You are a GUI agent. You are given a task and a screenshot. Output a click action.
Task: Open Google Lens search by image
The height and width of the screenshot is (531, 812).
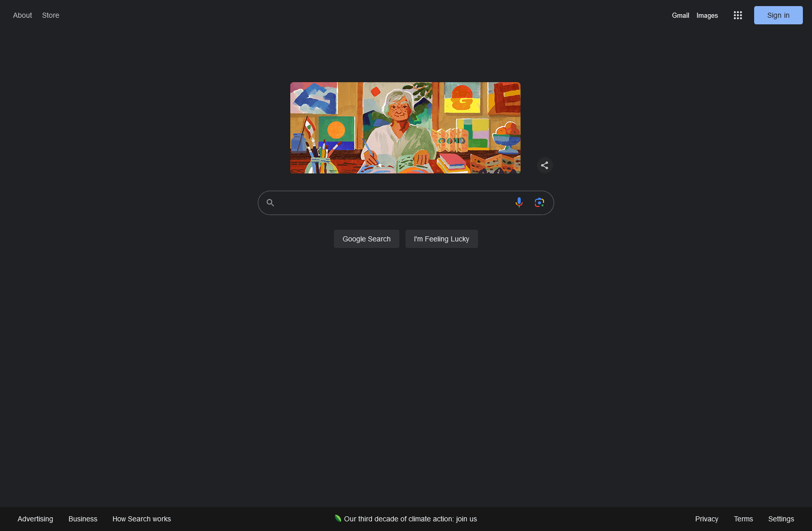[539, 202]
